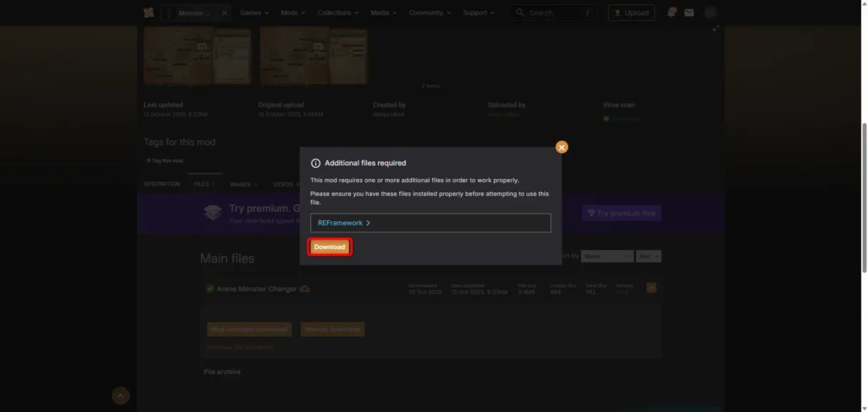Close the Monster game selector tab

pyautogui.click(x=224, y=14)
